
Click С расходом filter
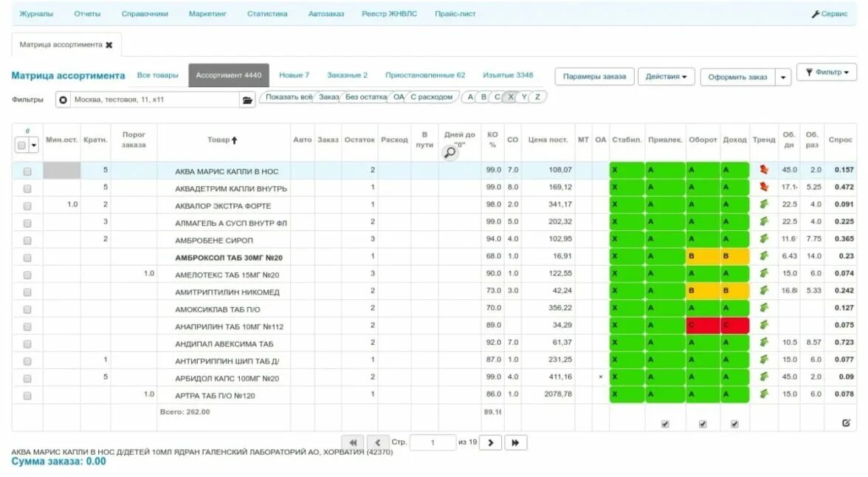tap(431, 97)
